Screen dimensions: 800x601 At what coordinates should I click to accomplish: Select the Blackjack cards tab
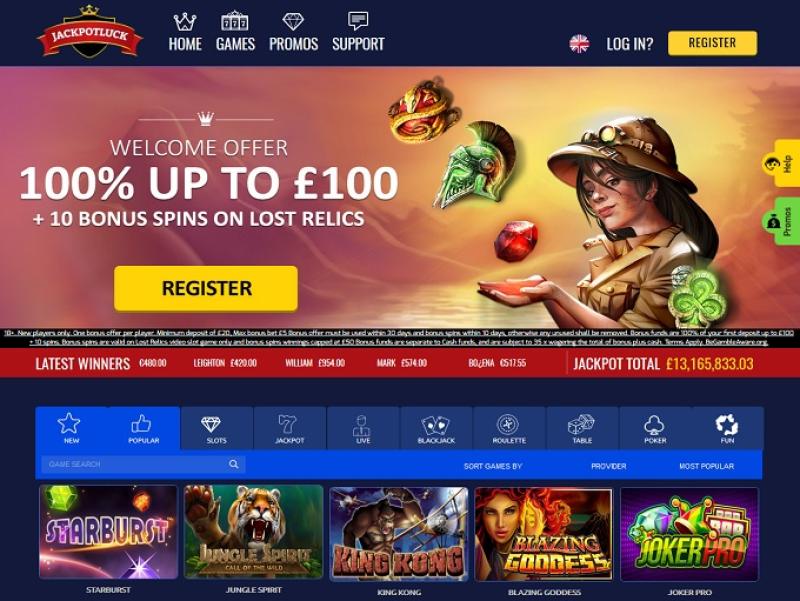coord(436,429)
